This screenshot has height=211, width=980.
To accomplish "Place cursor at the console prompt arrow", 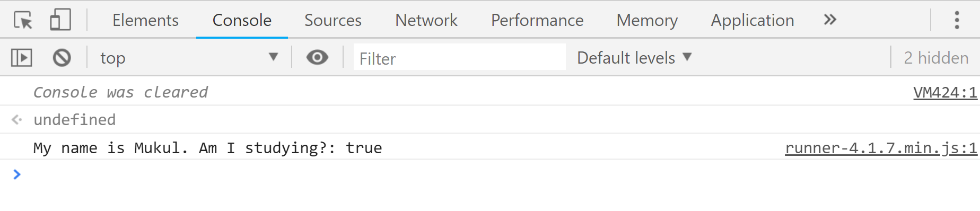I will (x=17, y=174).
